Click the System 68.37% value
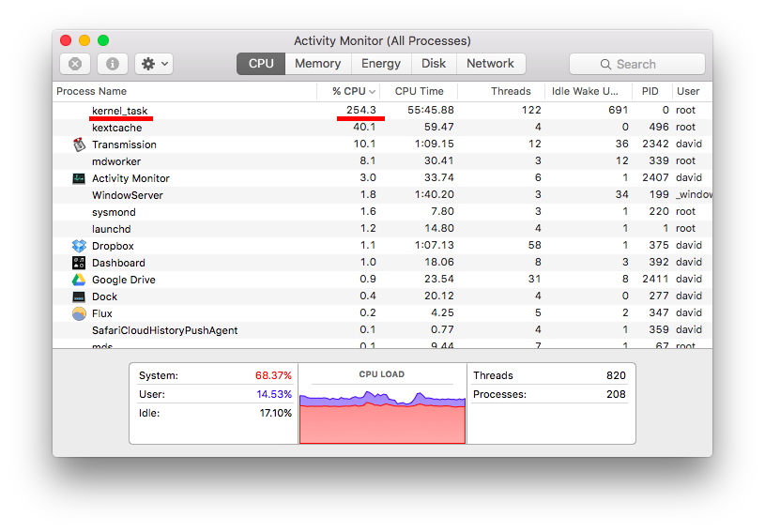This screenshot has width=765, height=532. tap(273, 375)
